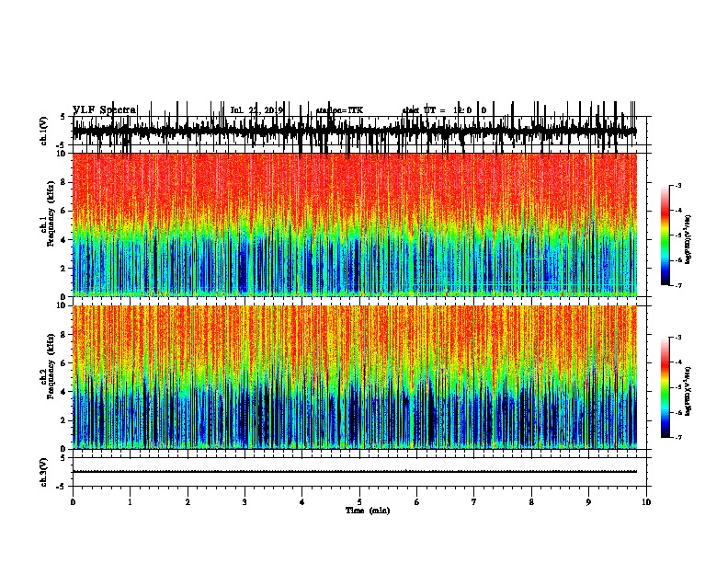Image resolution: width=728 pixels, height=563 pixels.
Task: Click the ch.2 Frequency (kHz) axis label
Action: click(47, 367)
